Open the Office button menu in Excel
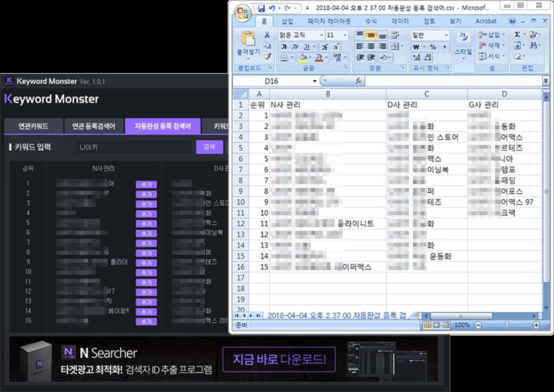This screenshot has width=554, height=392. coord(243,13)
